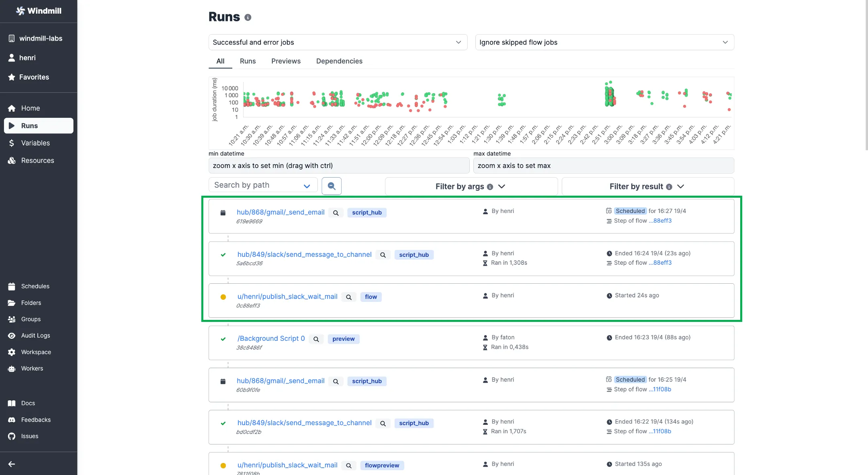The width and height of the screenshot is (868, 475).
Task: Open Issues link with GitHub icon
Action: click(x=29, y=436)
